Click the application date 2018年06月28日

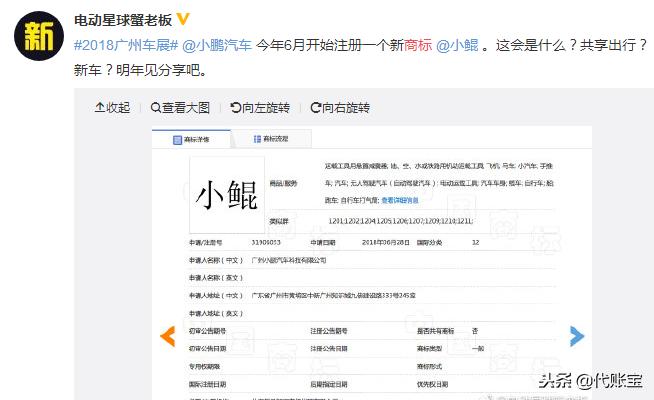point(385,242)
